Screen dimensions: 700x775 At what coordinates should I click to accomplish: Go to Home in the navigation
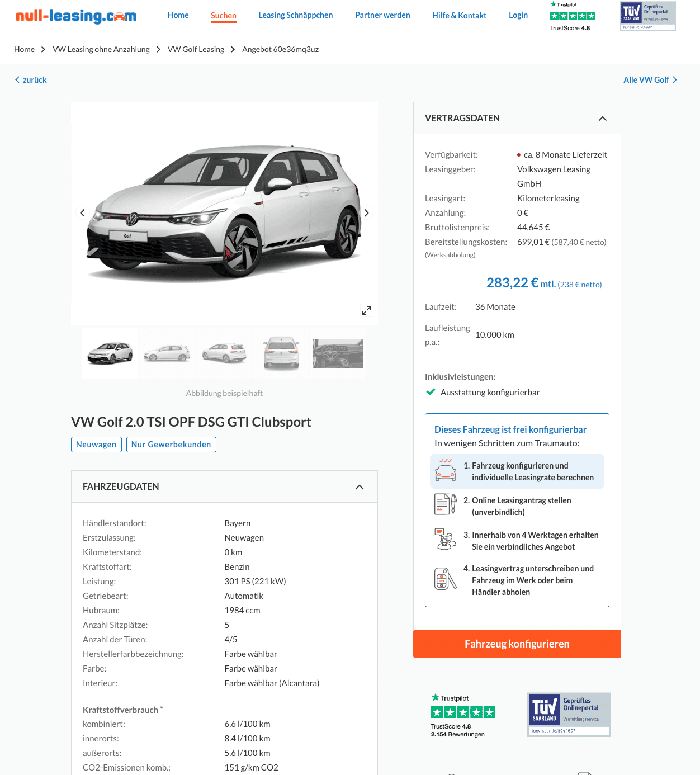tap(178, 15)
